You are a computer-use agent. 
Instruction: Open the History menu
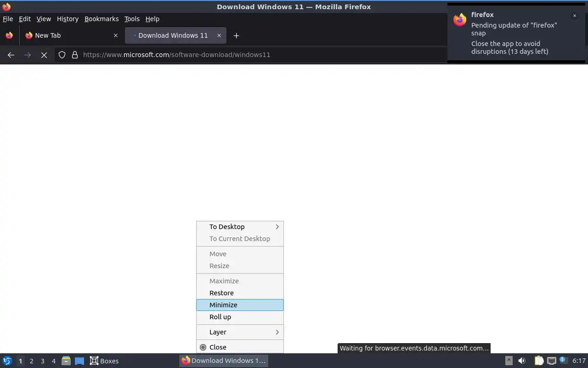[x=68, y=19]
